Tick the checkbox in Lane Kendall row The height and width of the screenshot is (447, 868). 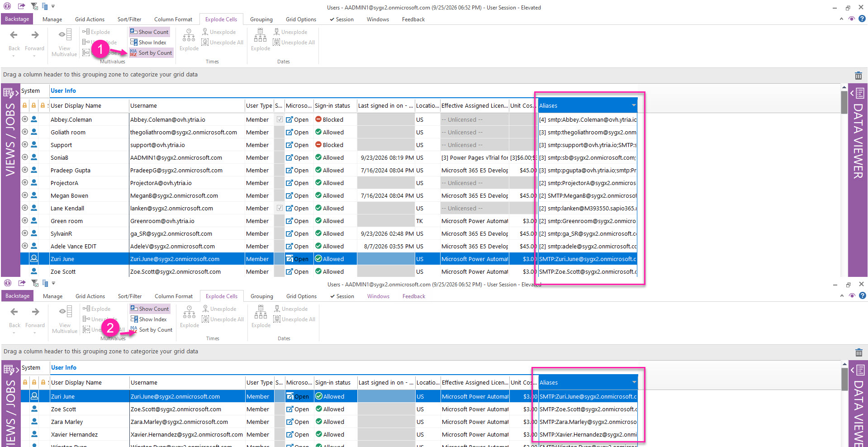(x=280, y=208)
